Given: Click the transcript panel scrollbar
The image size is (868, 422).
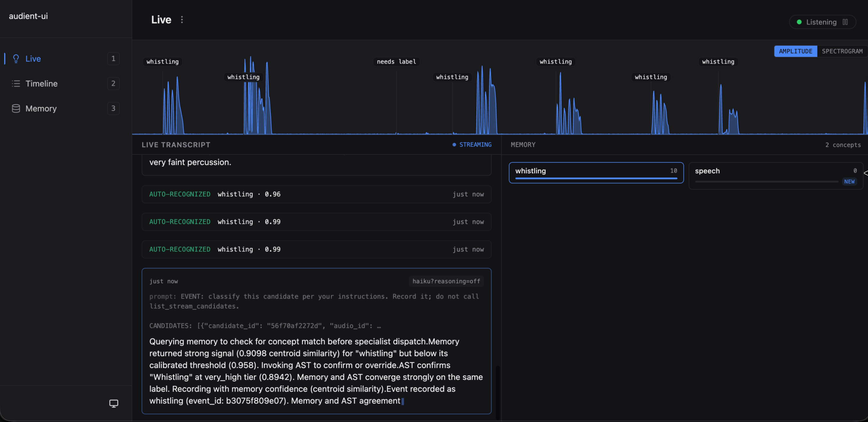Looking at the screenshot, I should [x=497, y=392].
